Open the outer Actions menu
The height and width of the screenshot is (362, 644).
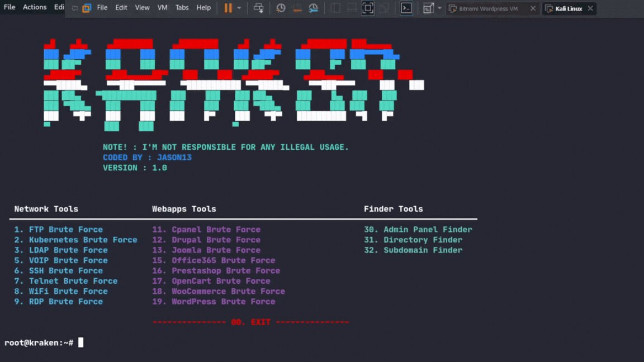tap(35, 7)
